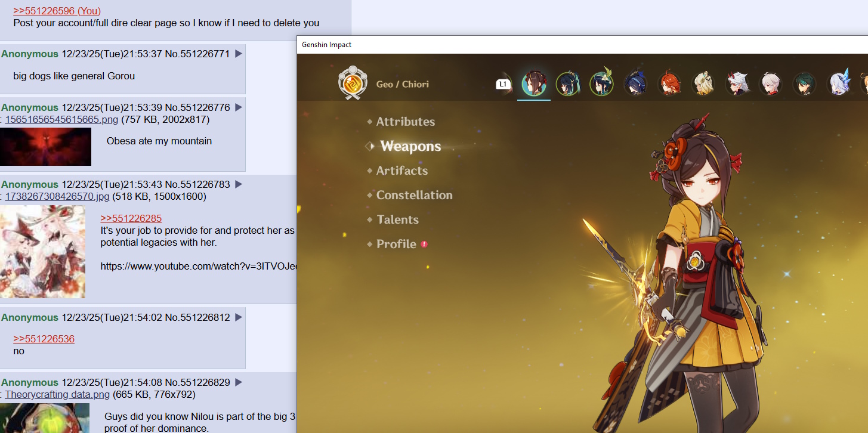868x433 pixels.
Task: Open the file link 15651656545615665.png
Action: tap(62, 119)
